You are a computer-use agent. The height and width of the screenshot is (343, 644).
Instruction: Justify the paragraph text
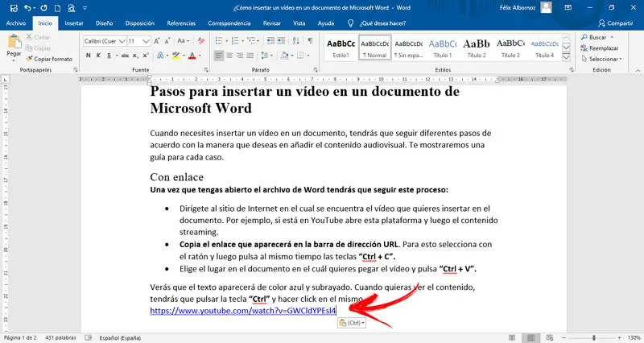(x=250, y=55)
